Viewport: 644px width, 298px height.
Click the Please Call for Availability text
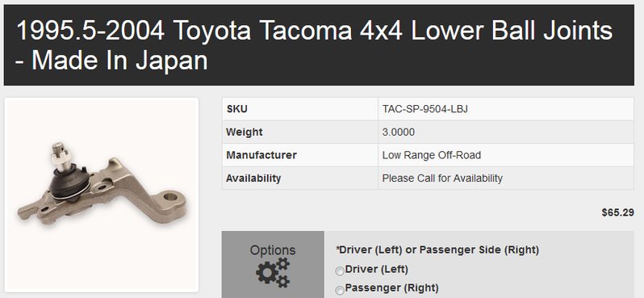point(442,178)
